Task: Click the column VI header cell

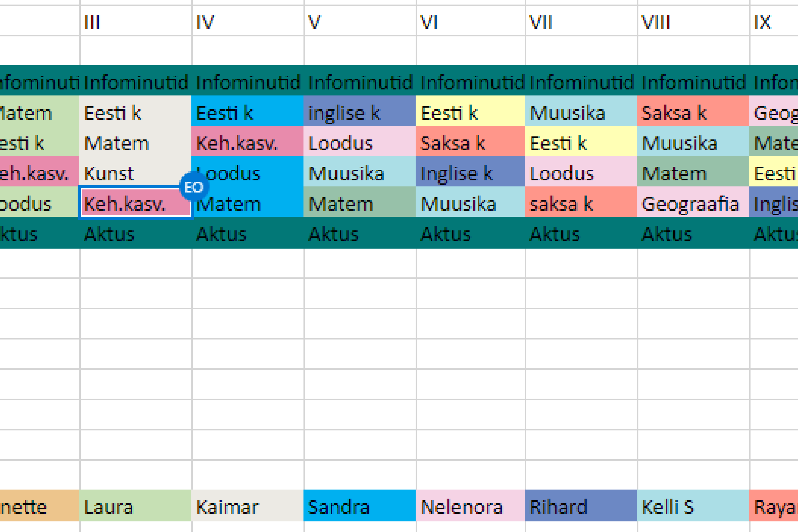Action: tap(470, 22)
